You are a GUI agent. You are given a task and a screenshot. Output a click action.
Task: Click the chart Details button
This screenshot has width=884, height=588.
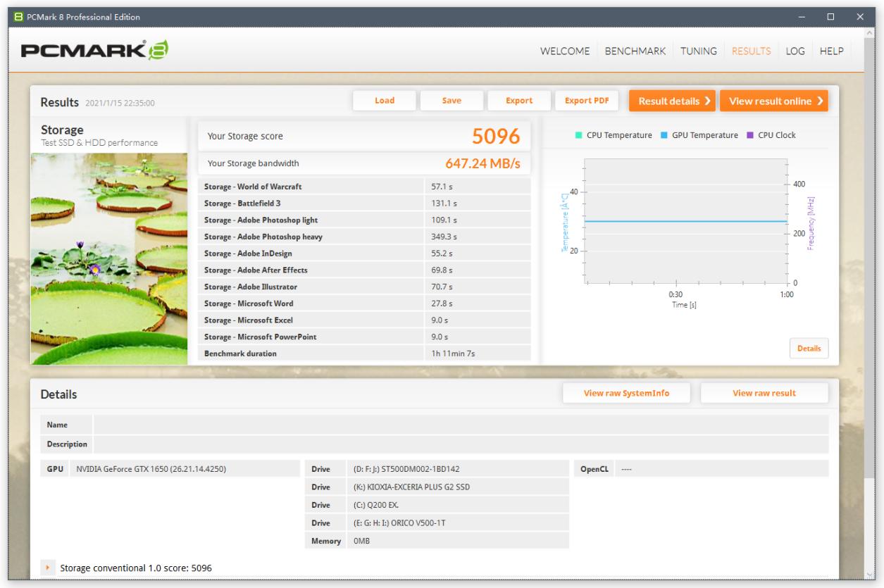click(x=809, y=348)
